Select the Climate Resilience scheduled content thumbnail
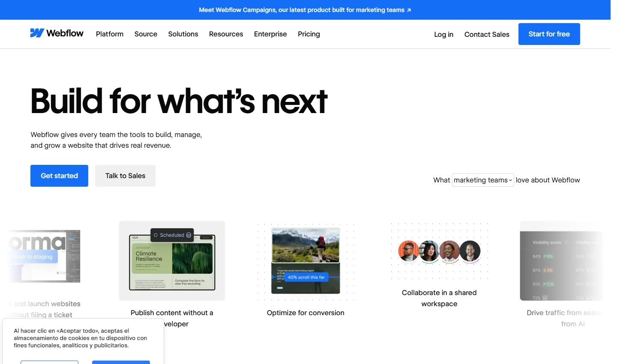Image resolution: width=617 pixels, height=364 pixels. point(172,260)
